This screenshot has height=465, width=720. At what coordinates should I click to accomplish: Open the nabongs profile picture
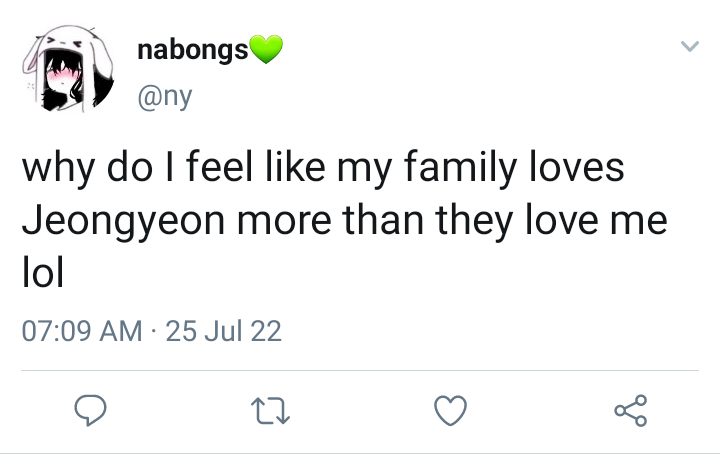click(x=68, y=68)
